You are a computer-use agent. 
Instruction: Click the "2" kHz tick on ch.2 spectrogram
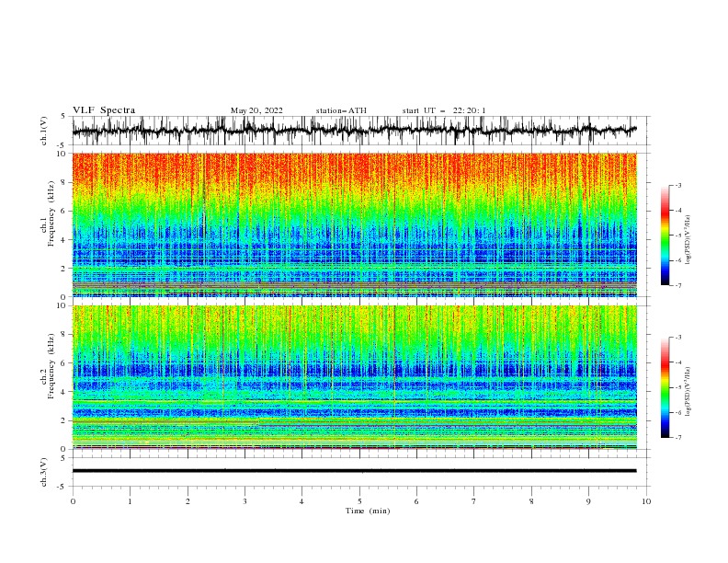pyautogui.click(x=63, y=420)
